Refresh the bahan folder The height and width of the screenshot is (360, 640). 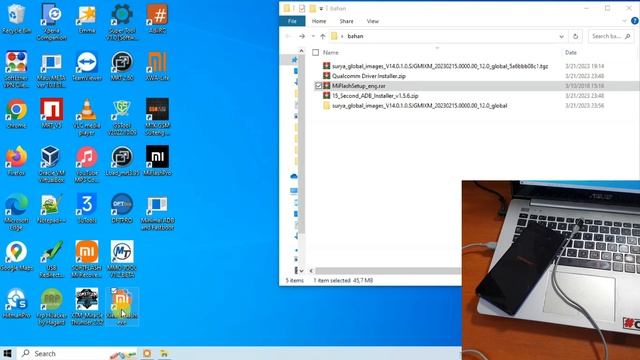click(575, 36)
